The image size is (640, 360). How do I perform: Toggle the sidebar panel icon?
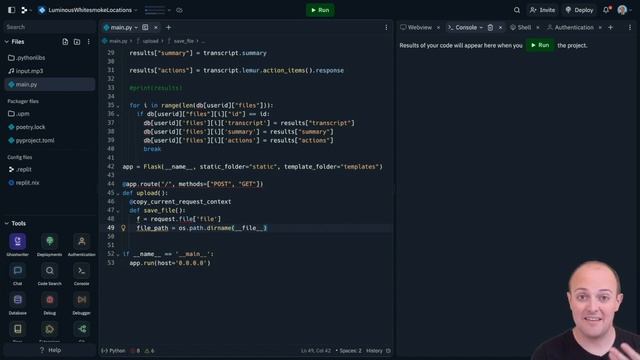[x=11, y=10]
